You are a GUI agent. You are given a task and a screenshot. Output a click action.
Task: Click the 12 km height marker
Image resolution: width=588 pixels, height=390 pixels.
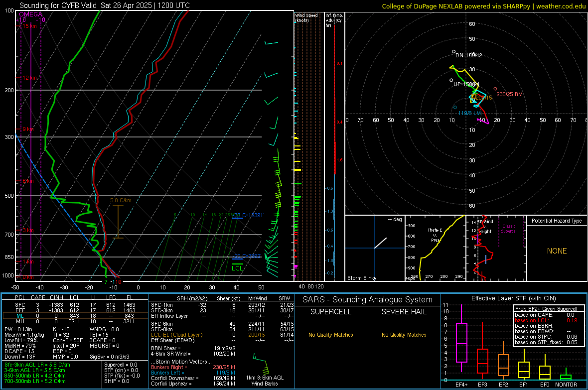click(29, 78)
